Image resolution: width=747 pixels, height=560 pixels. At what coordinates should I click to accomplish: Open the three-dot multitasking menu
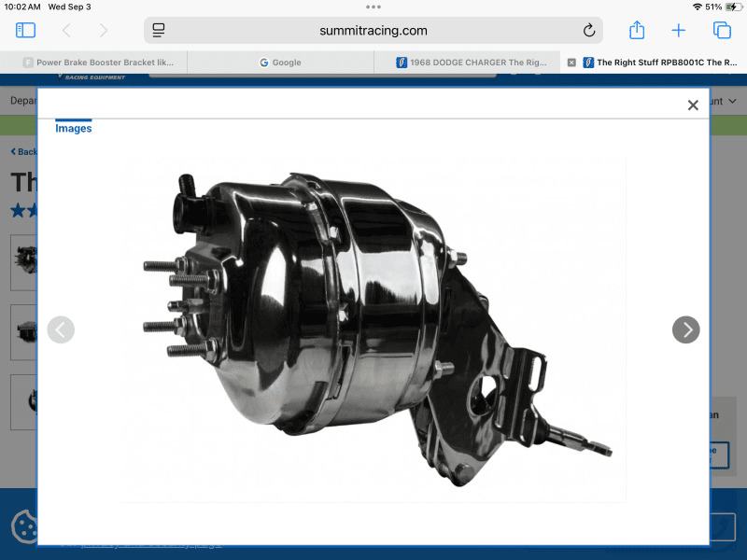[x=373, y=7]
